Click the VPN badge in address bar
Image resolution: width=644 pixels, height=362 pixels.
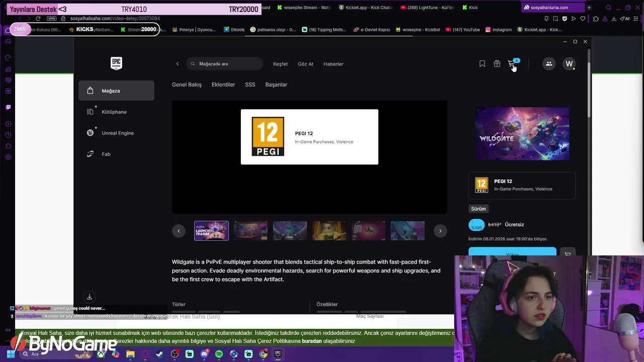click(x=51, y=19)
